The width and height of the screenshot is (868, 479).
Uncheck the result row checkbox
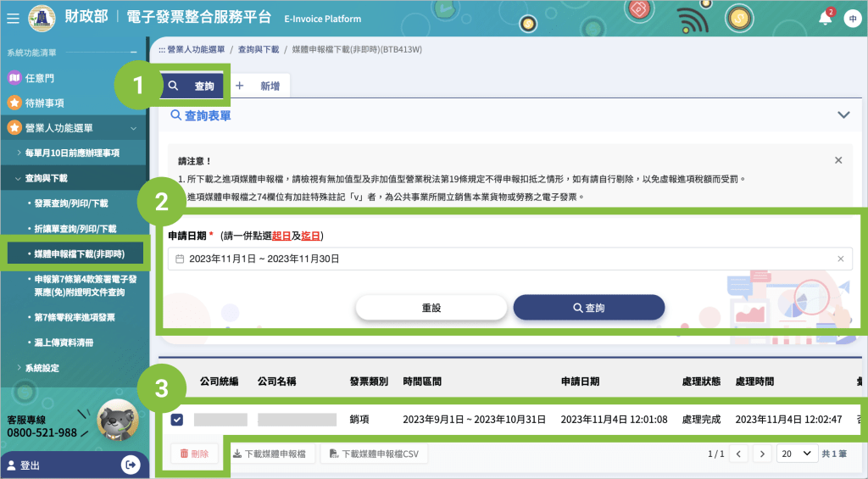pyautogui.click(x=177, y=420)
